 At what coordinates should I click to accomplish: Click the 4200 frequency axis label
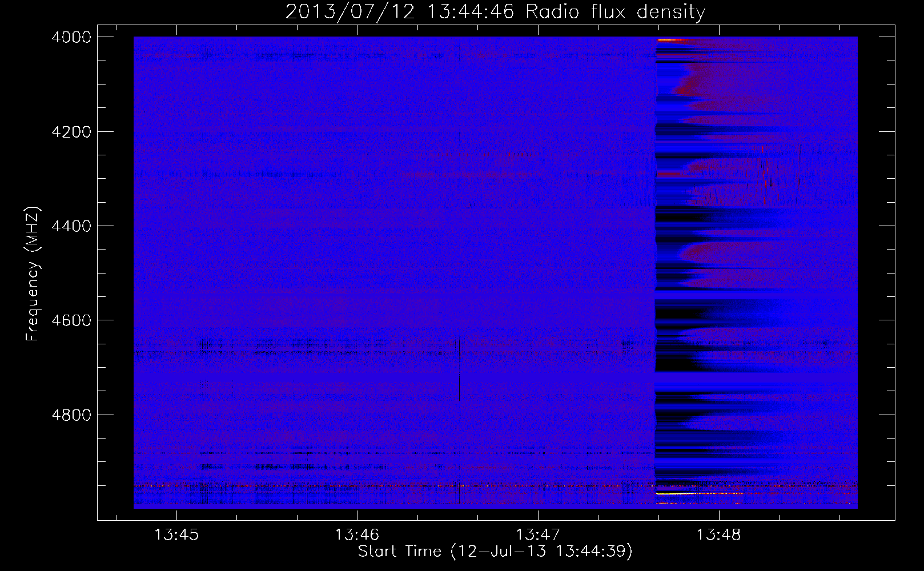[x=71, y=132]
